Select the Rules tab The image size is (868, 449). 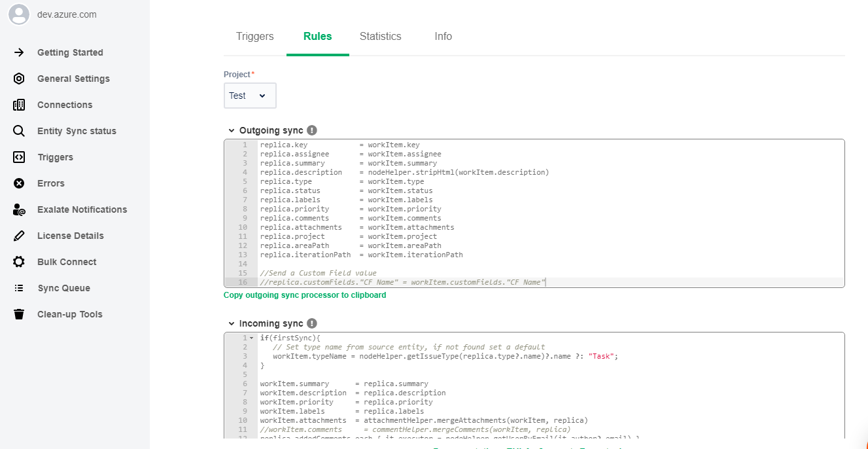(318, 37)
